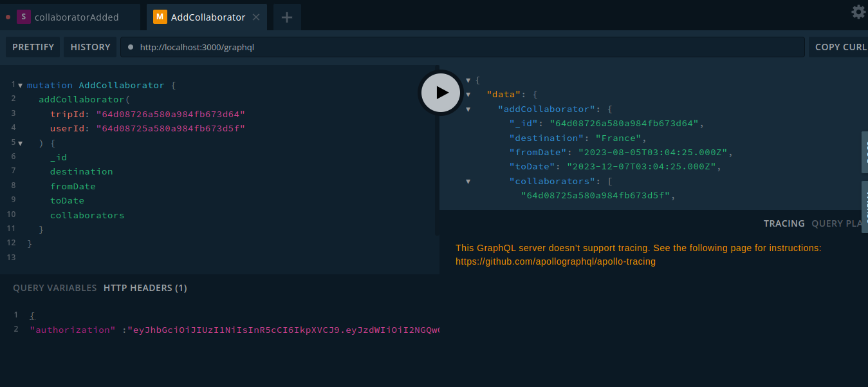Click the fromDate timestamp in the response
This screenshot has width=868, height=387.
[652, 153]
